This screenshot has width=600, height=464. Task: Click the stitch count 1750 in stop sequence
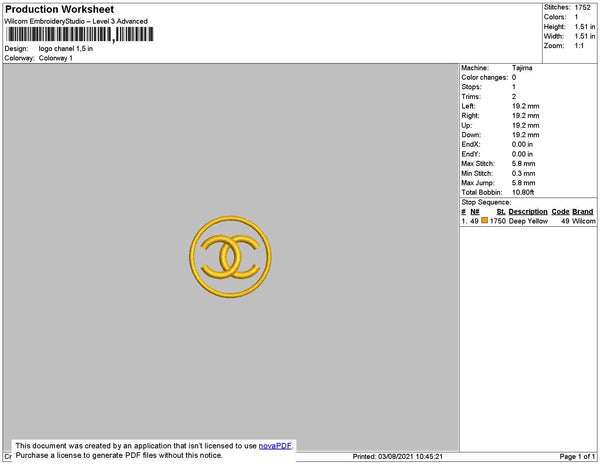point(498,221)
